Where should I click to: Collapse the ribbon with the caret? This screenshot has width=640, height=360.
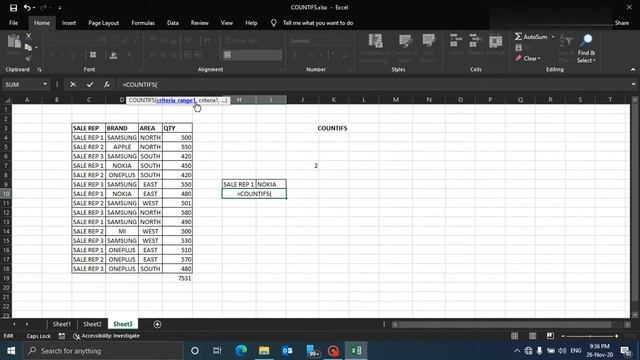633,70
